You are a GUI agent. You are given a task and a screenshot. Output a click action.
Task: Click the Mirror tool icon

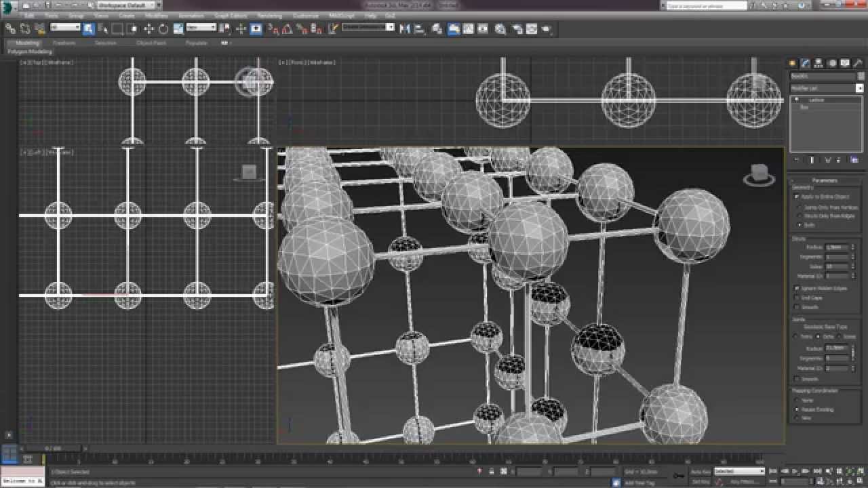coord(405,28)
